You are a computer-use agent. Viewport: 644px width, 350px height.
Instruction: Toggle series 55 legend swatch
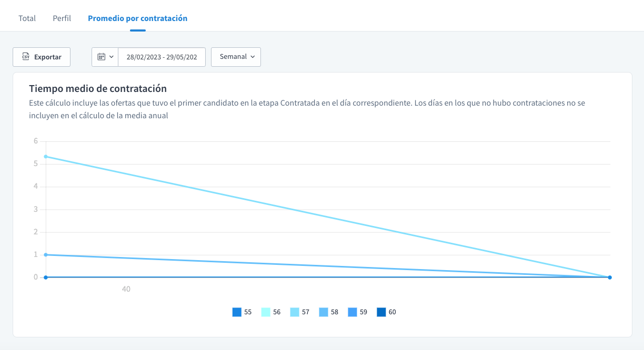click(x=237, y=312)
